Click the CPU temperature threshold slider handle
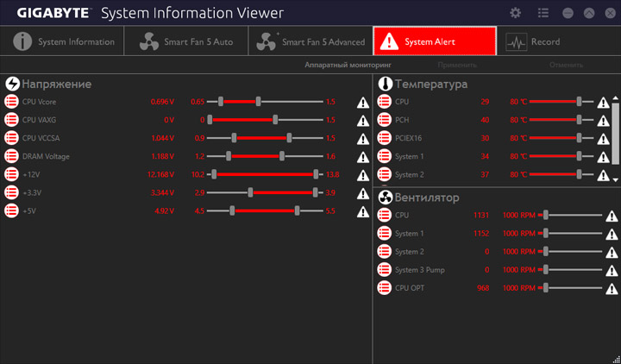Viewport: 621px width, 364px height. click(579, 102)
